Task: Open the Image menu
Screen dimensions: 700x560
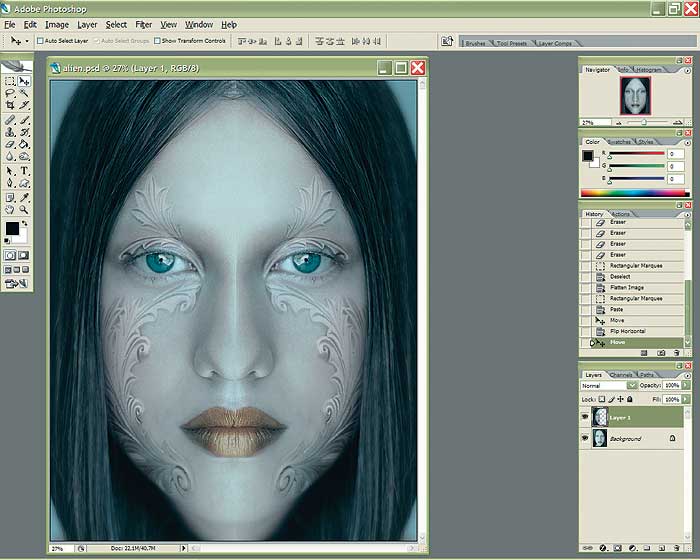Action: tap(57, 25)
